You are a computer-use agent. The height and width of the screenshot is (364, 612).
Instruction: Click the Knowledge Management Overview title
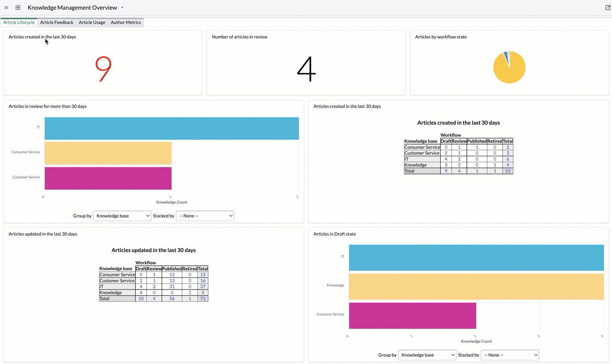click(x=72, y=8)
